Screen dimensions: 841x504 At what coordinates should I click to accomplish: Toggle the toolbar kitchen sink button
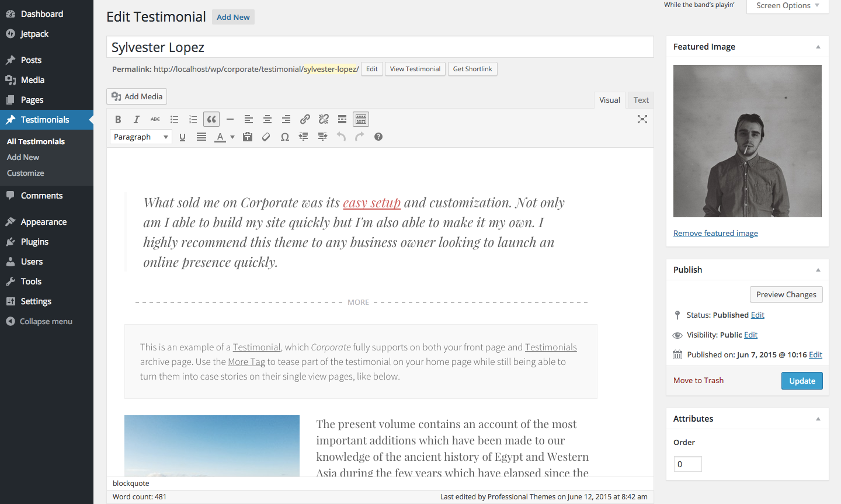(x=361, y=119)
